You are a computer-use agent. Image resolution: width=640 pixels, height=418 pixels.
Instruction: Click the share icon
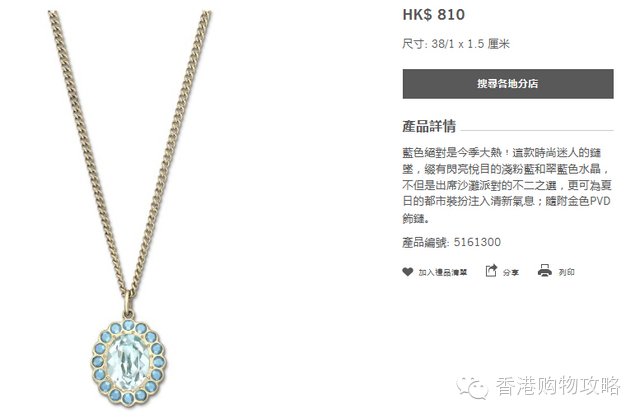pyautogui.click(x=491, y=270)
